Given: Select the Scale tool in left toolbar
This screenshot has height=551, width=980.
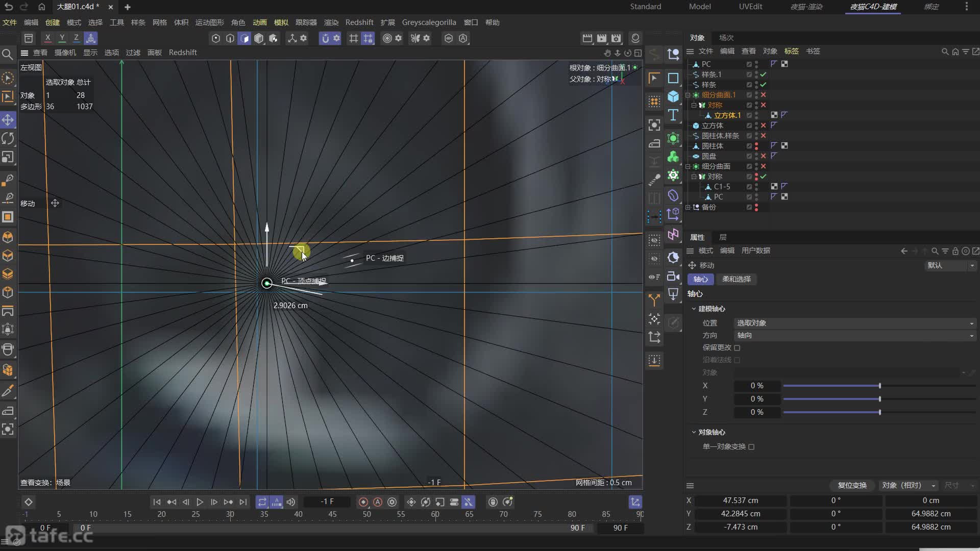Looking at the screenshot, I should point(8,157).
